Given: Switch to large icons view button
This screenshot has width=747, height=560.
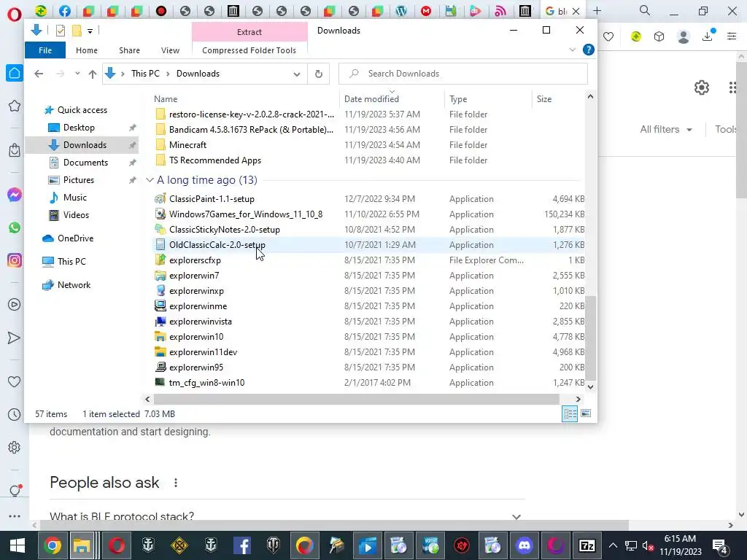Looking at the screenshot, I should (586, 413).
